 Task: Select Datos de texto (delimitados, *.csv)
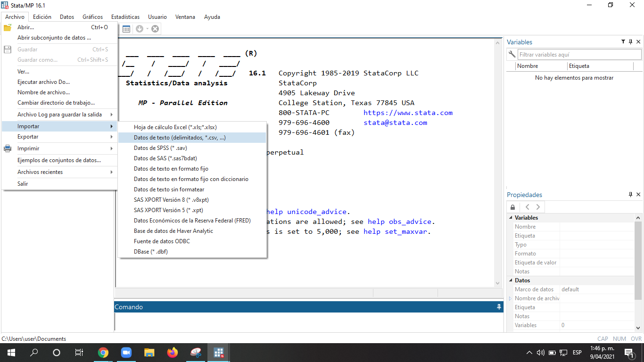coord(192,138)
